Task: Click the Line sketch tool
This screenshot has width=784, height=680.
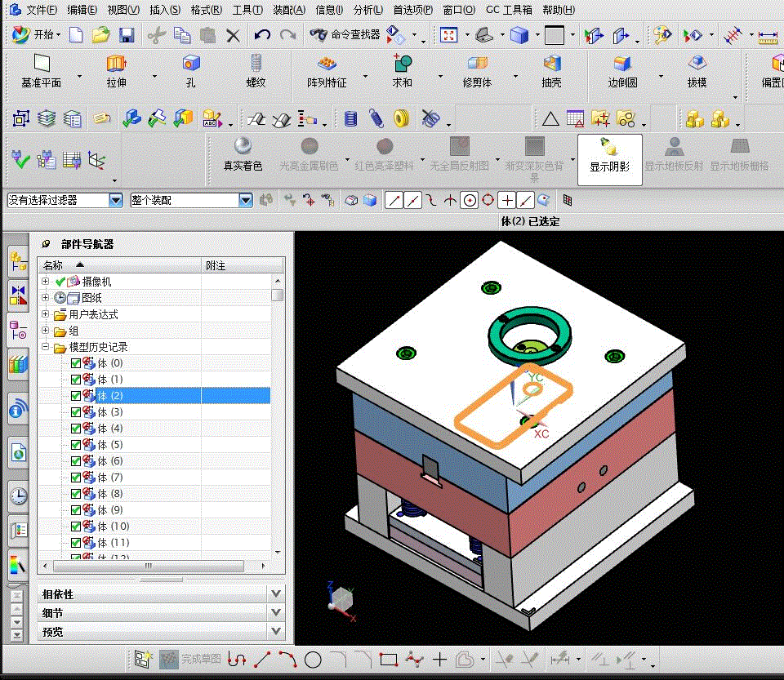Action: pyautogui.click(x=262, y=660)
